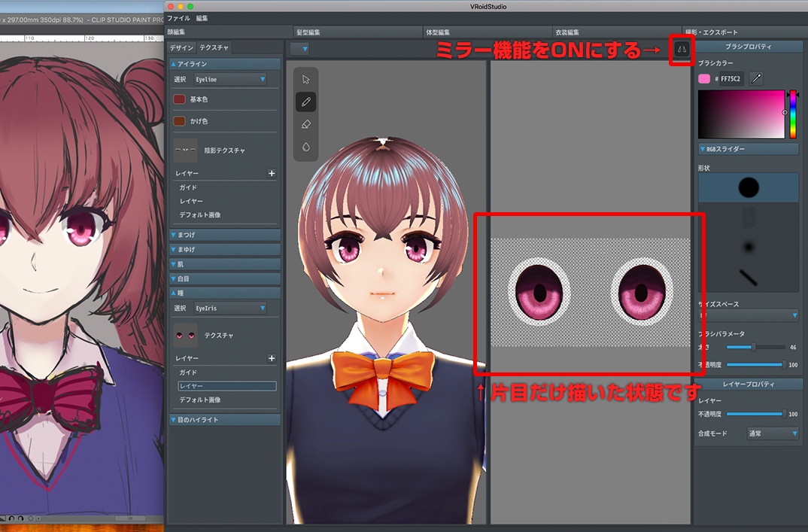Add a new layer under アイライン

point(272,173)
